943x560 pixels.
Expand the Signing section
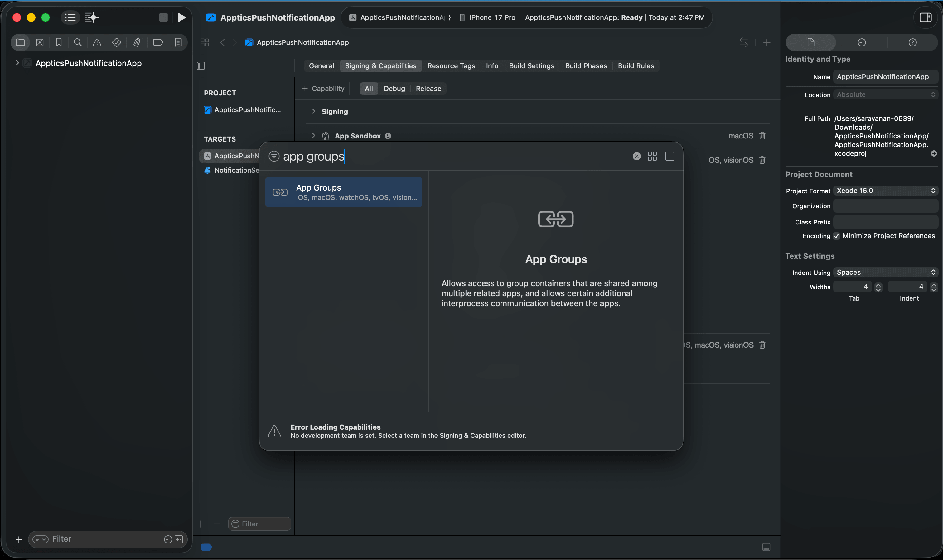[x=314, y=111]
